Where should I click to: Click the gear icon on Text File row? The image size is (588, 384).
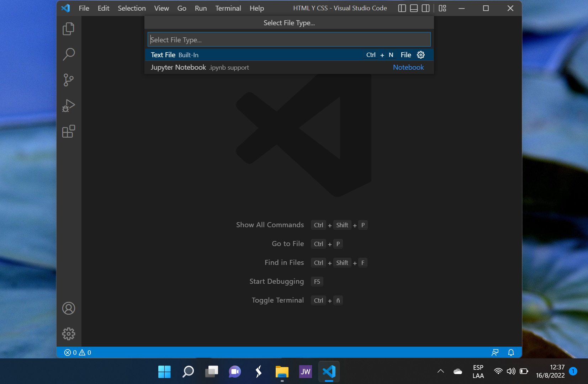coord(421,55)
